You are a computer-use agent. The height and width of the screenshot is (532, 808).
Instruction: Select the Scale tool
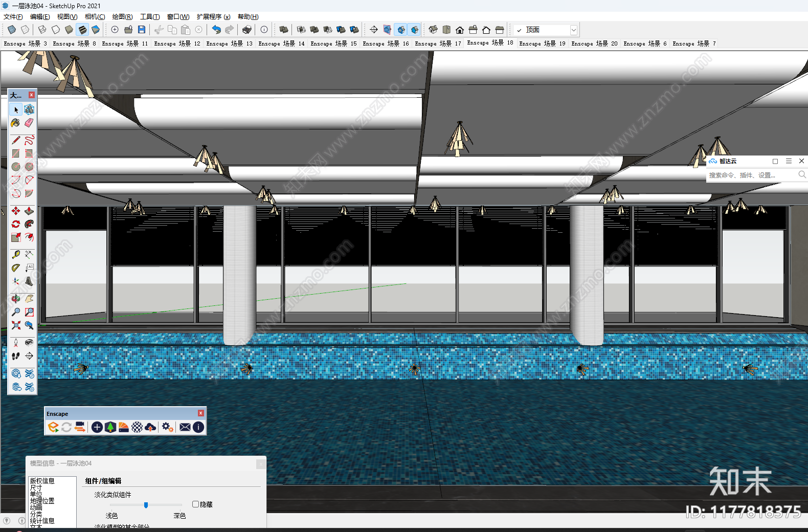coord(16,237)
